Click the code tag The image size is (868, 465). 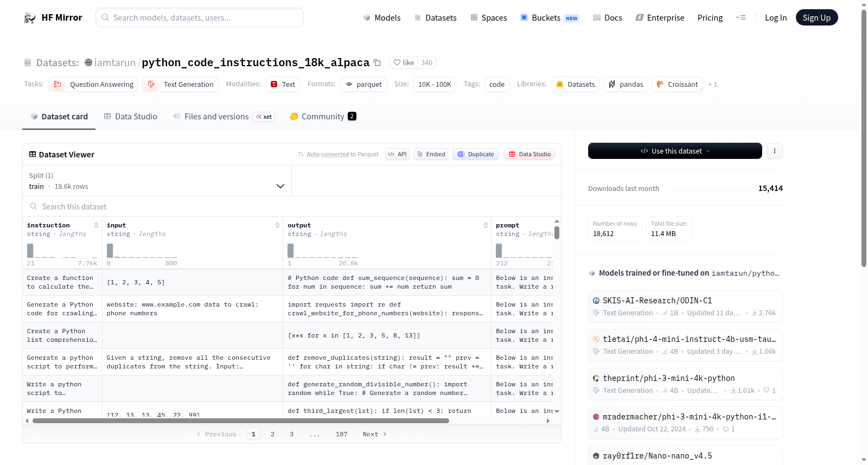pos(497,84)
